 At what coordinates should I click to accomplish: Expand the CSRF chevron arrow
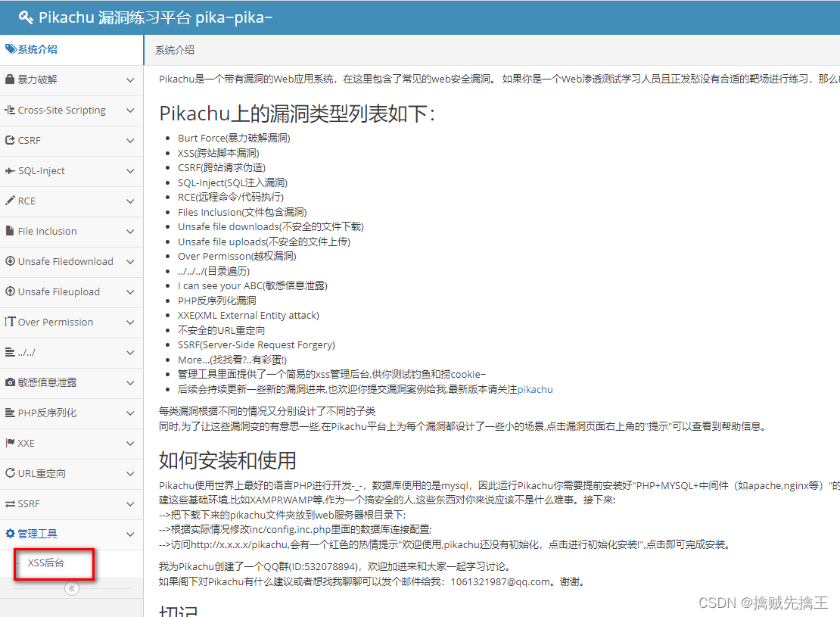[130, 141]
